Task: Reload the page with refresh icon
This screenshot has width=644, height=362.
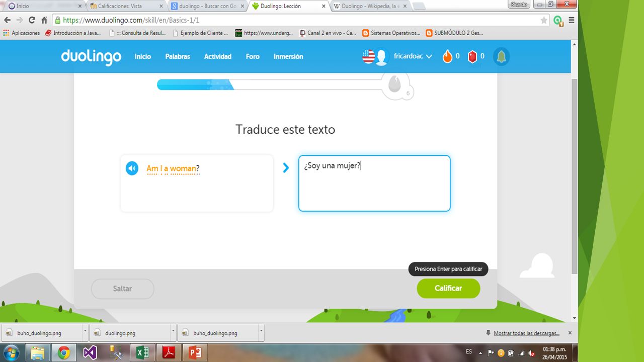Action: tap(32, 20)
